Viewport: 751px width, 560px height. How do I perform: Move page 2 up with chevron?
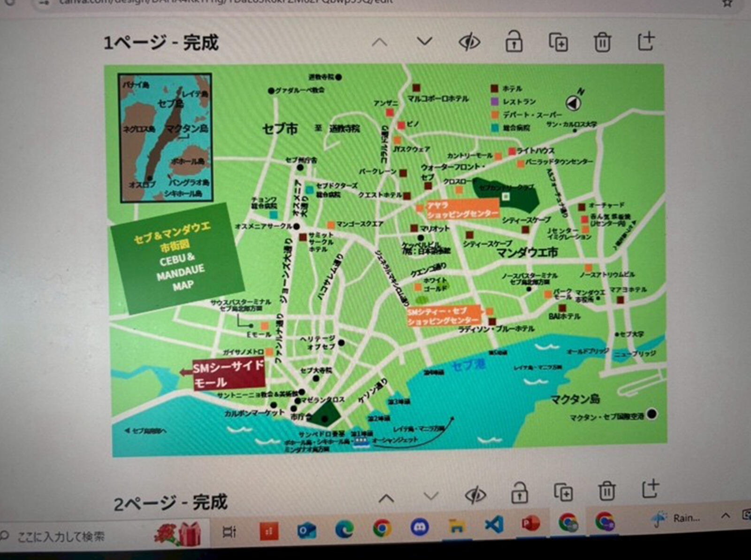(x=386, y=498)
